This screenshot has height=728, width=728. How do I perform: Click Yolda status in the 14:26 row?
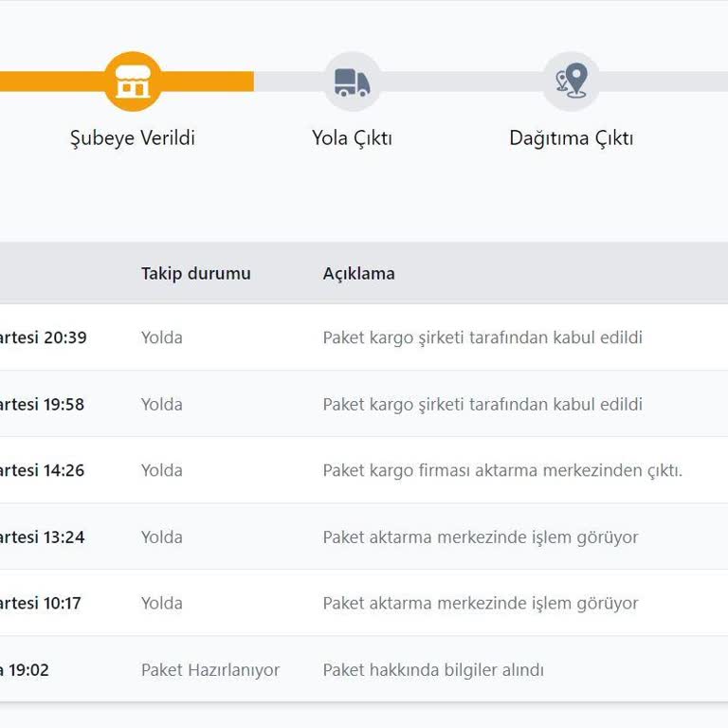pos(162,470)
